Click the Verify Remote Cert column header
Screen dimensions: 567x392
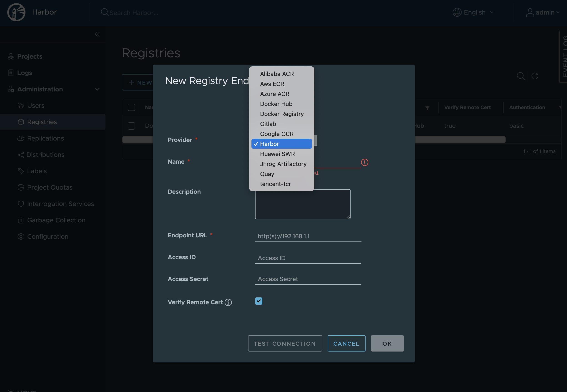coord(467,107)
